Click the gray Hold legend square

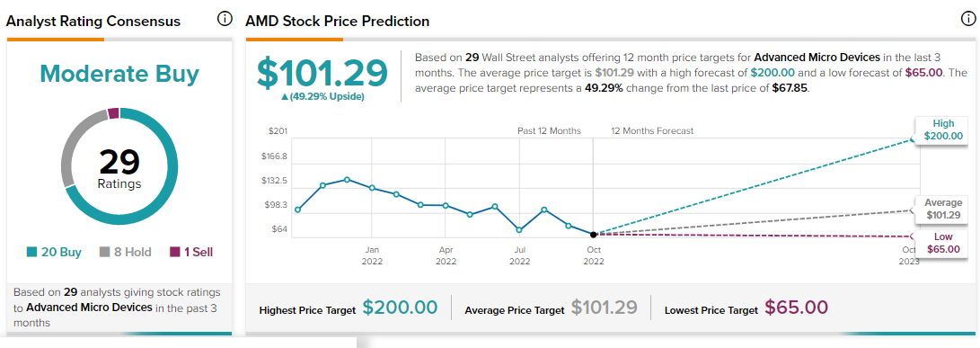pyautogui.click(x=105, y=253)
